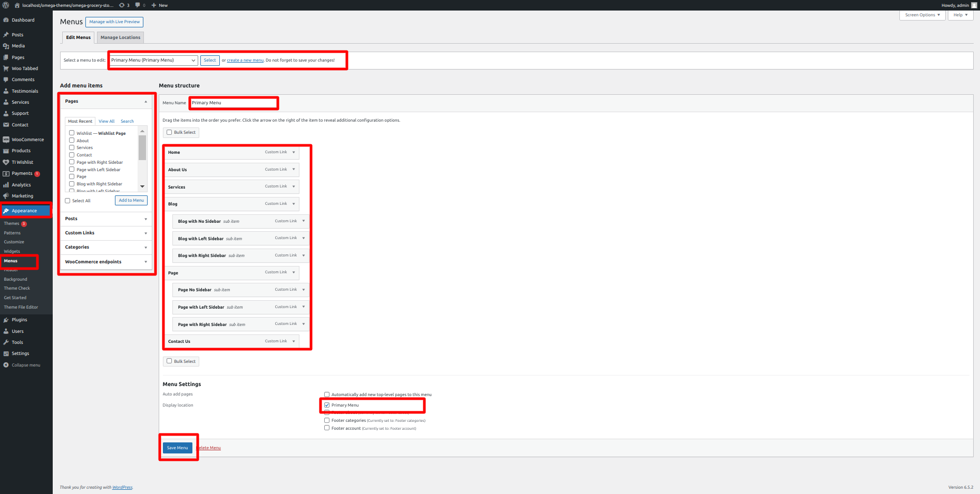
Task: Click the Marketing megaphone icon
Action: coord(6,196)
